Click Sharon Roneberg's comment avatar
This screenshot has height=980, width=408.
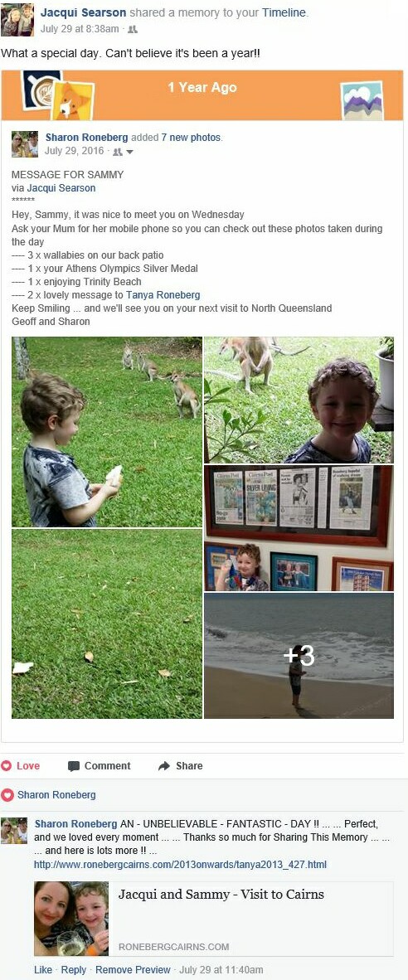pyautogui.click(x=14, y=831)
